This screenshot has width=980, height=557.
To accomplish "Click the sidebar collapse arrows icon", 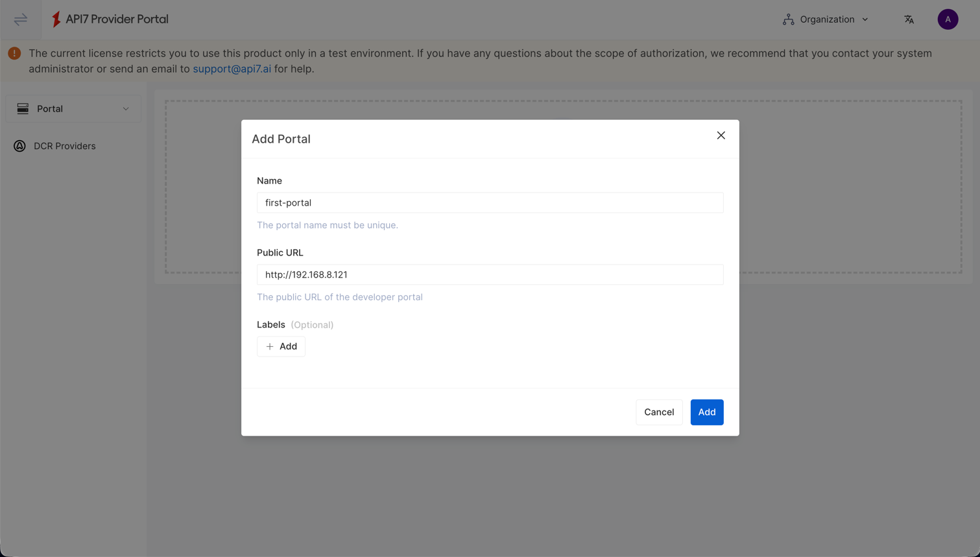I will click(21, 19).
